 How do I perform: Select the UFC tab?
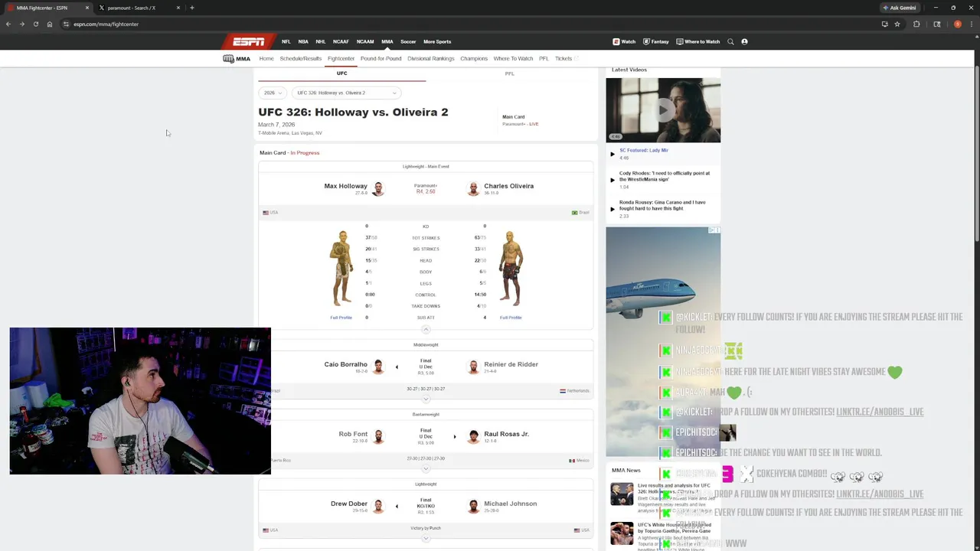341,73
